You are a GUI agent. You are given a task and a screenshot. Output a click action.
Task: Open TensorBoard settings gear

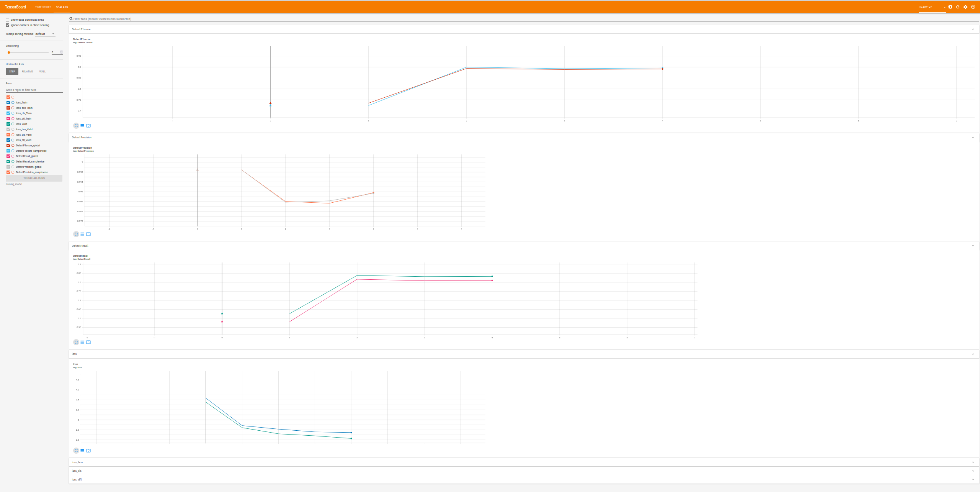965,7
